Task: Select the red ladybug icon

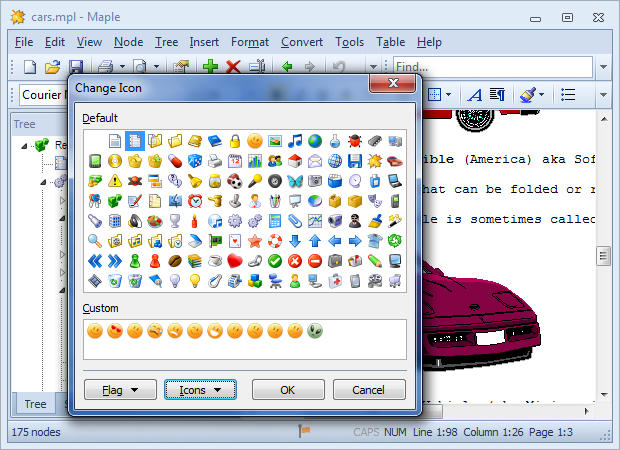Action: (355, 141)
